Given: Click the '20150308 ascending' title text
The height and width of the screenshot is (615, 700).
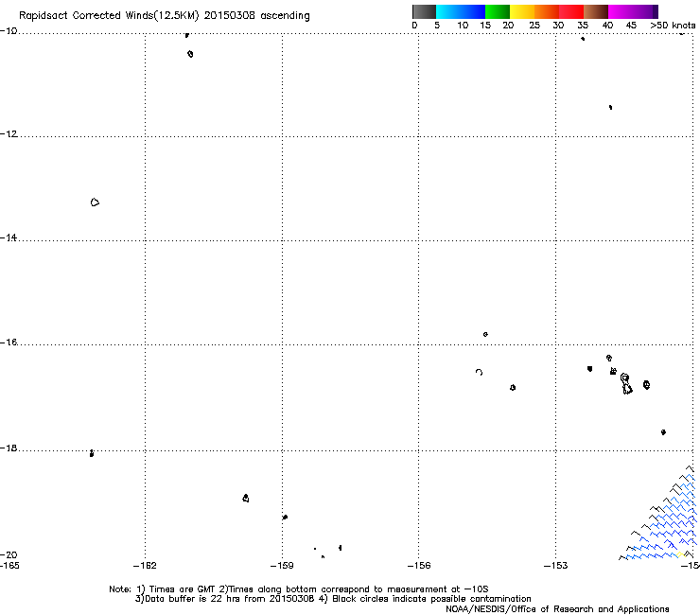Looking at the screenshot, I should point(256,16).
